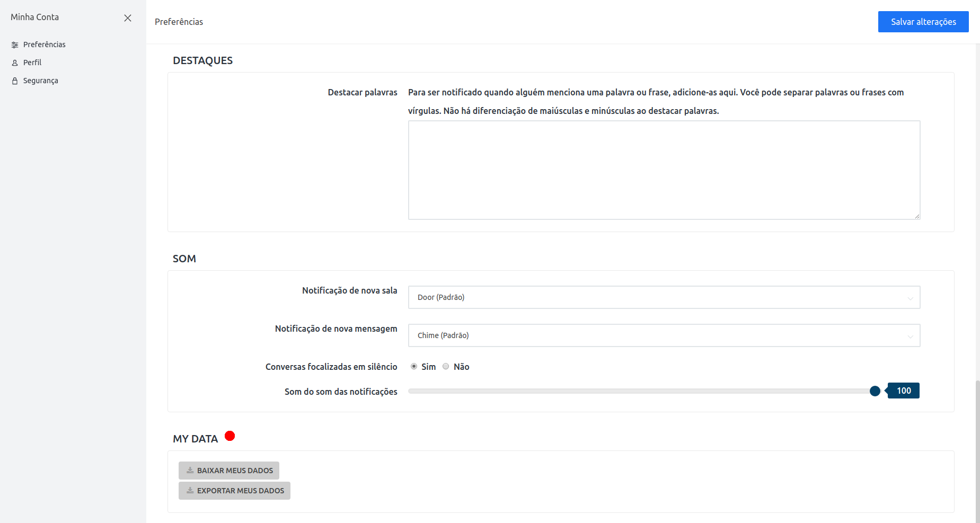Click the Conversas focalizadas em silêncio label
980x523 pixels.
pos(331,367)
